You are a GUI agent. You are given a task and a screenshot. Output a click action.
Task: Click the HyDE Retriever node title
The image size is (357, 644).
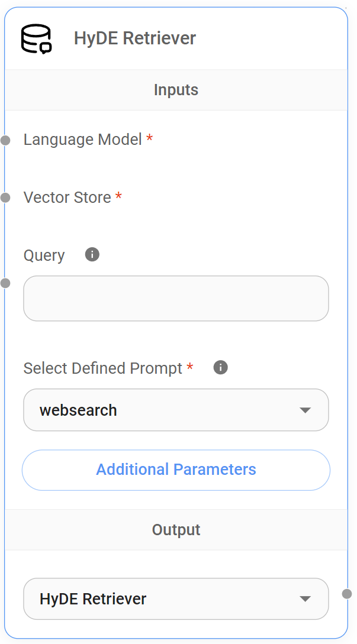click(x=135, y=38)
